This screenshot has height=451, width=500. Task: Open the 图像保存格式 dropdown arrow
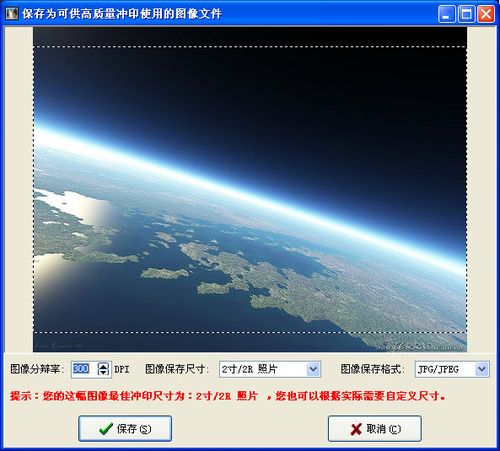(482, 369)
